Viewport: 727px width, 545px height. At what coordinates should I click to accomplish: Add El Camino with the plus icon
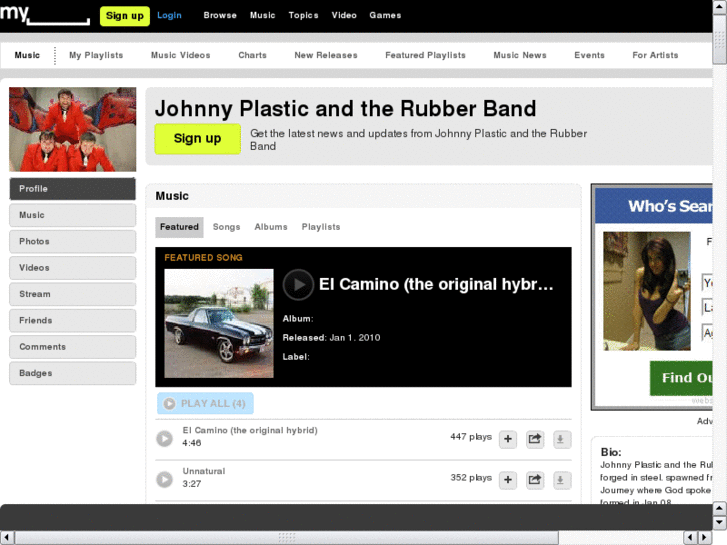(x=508, y=439)
